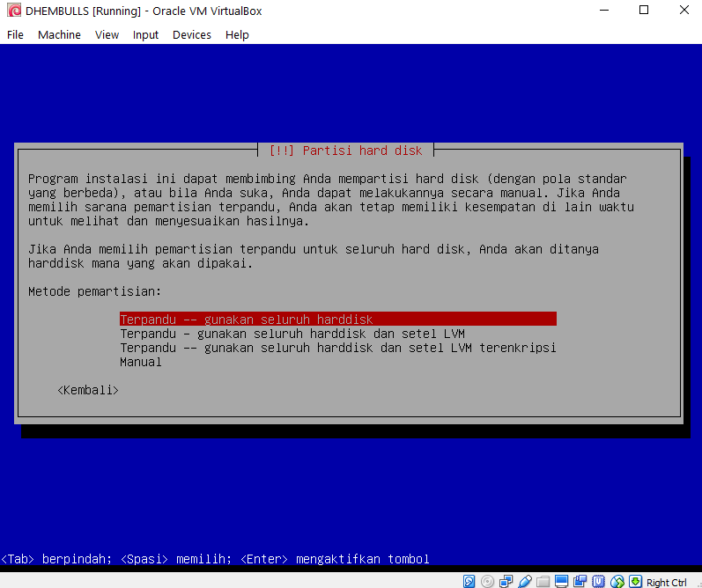Click the 'Metode pemartisian:' label

point(94,291)
